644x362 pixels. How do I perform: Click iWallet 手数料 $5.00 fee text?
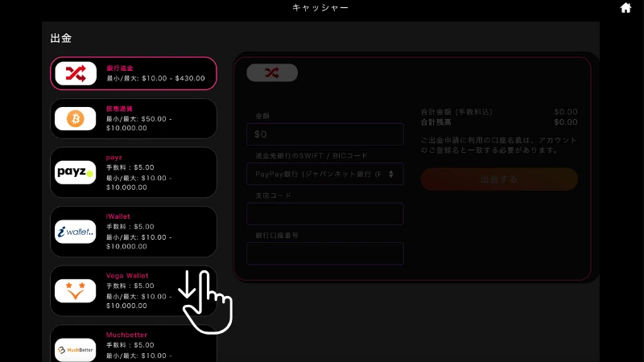(x=130, y=227)
